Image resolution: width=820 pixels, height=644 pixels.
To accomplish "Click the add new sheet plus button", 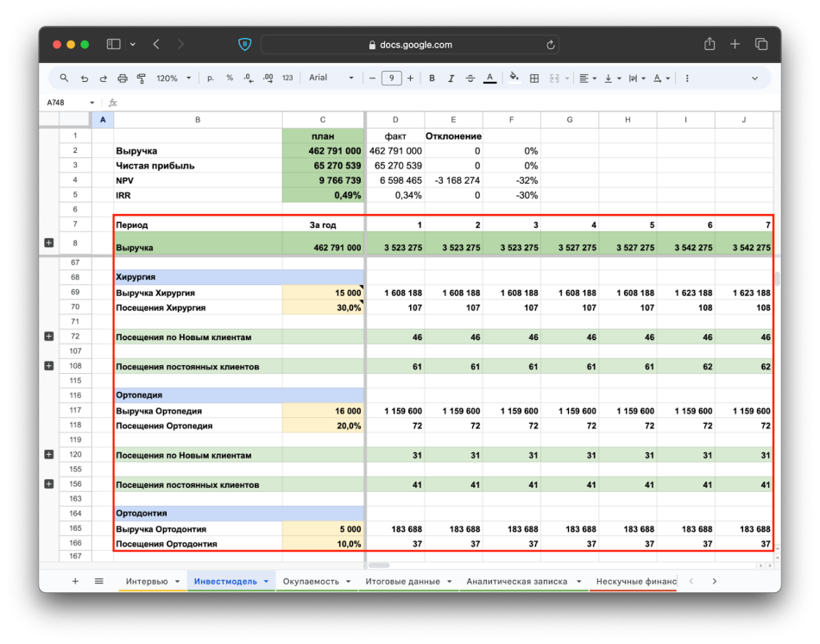I will coord(75,582).
